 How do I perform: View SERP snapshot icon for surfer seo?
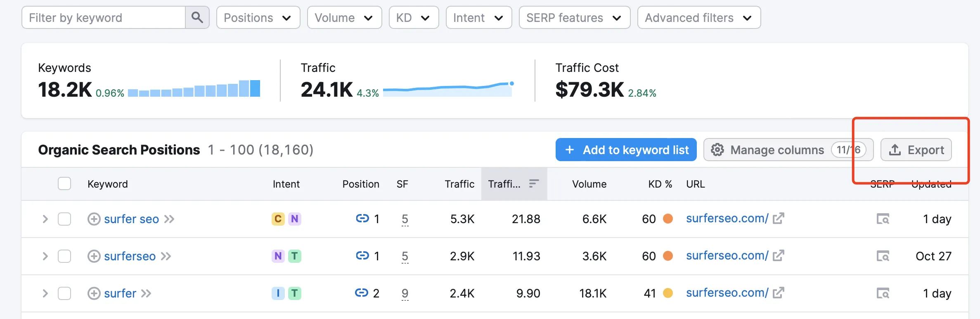click(883, 219)
